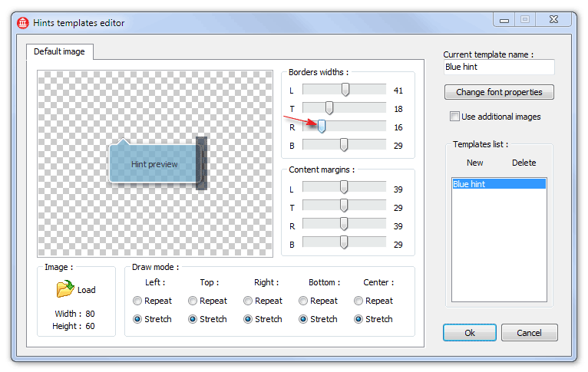Click Borders widths L slider thumb
The image size is (588, 372).
(x=345, y=90)
